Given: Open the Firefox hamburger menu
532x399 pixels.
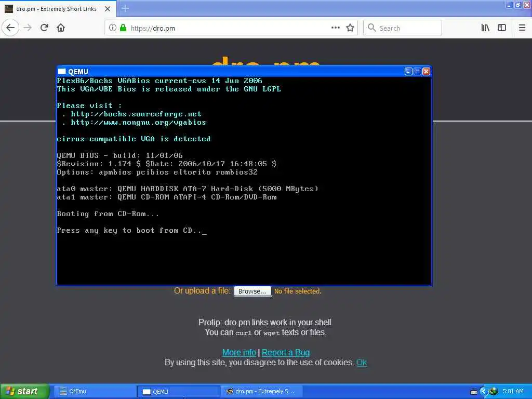Looking at the screenshot, I should [522, 28].
